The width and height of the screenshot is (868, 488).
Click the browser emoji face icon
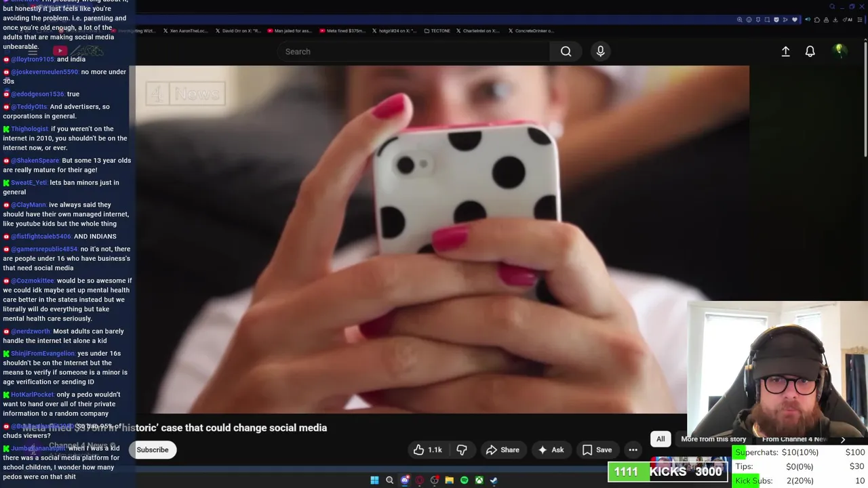[749, 20]
